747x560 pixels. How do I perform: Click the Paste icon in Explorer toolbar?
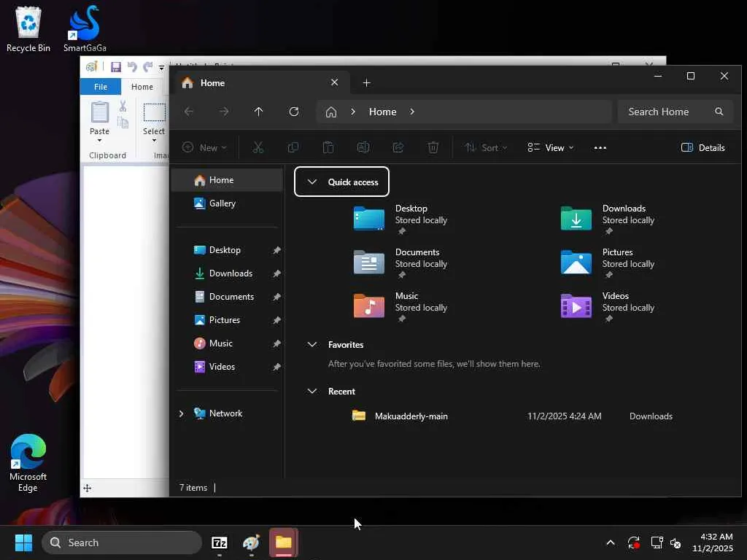click(328, 147)
